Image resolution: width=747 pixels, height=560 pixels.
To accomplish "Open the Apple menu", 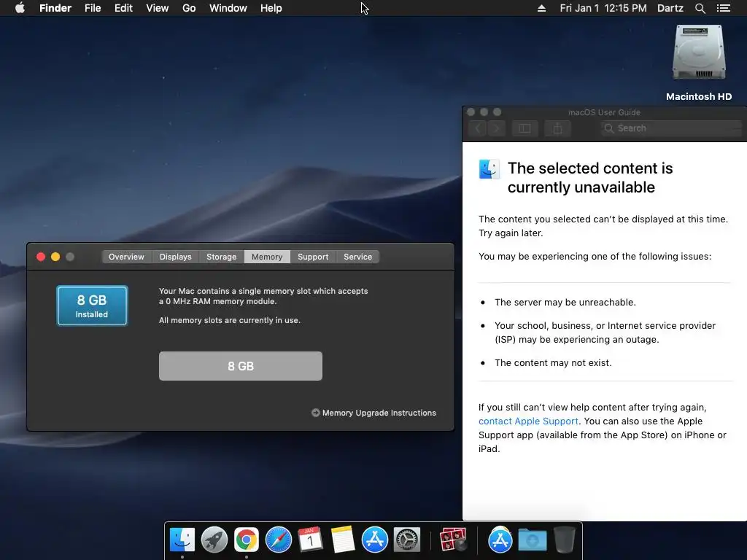I will 20,8.
